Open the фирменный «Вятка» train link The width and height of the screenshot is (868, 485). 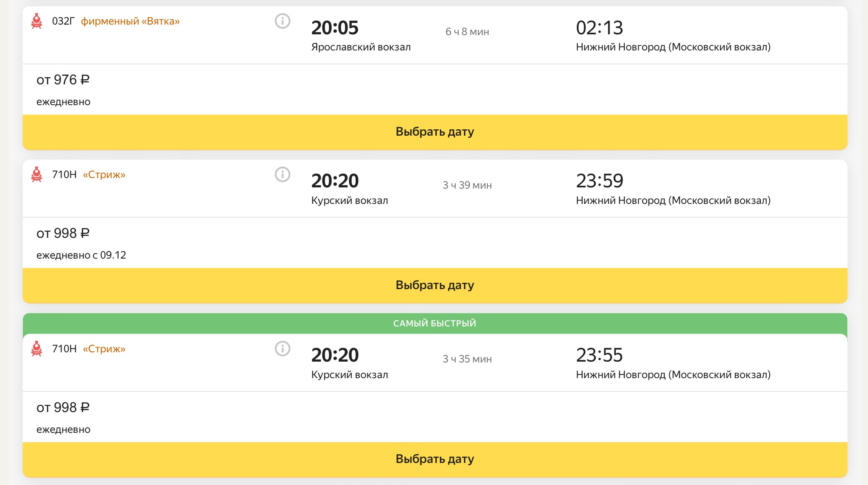(x=130, y=21)
